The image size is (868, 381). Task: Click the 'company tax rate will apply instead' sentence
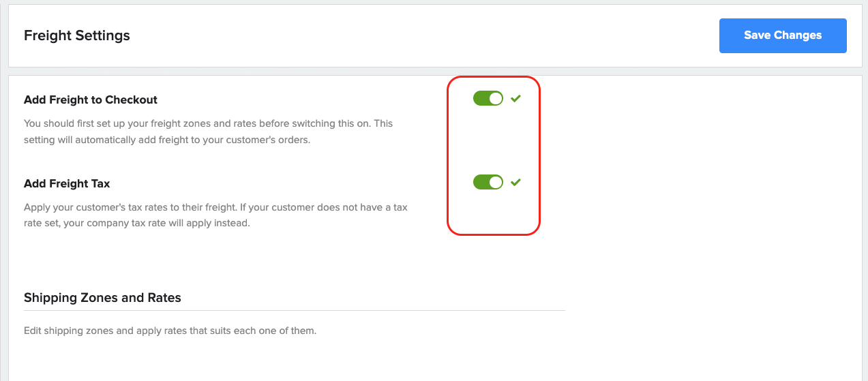coord(157,224)
